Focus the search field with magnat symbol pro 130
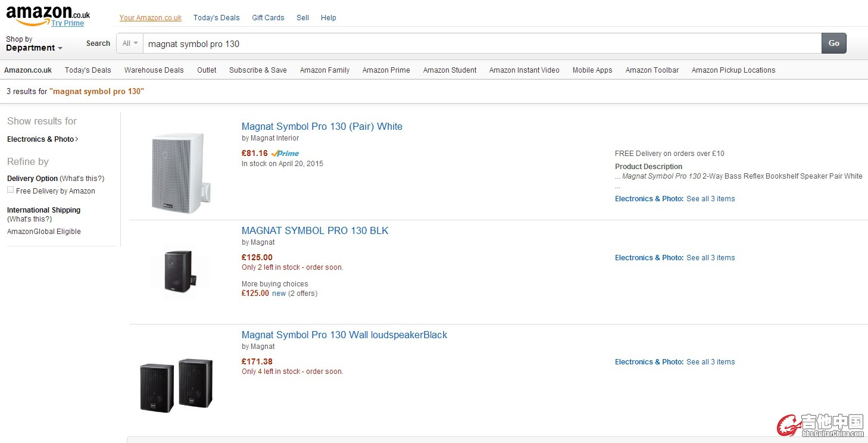Image resolution: width=868 pixels, height=443 pixels. (482, 43)
